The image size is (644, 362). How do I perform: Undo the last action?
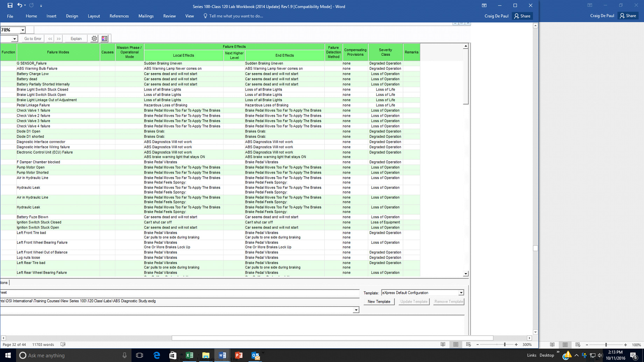click(x=20, y=6)
